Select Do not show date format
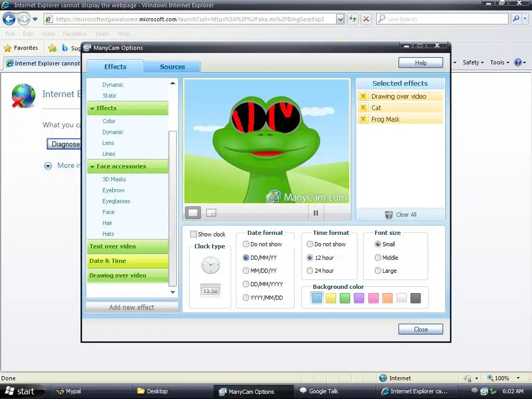The height and width of the screenshot is (399, 532). pos(246,244)
